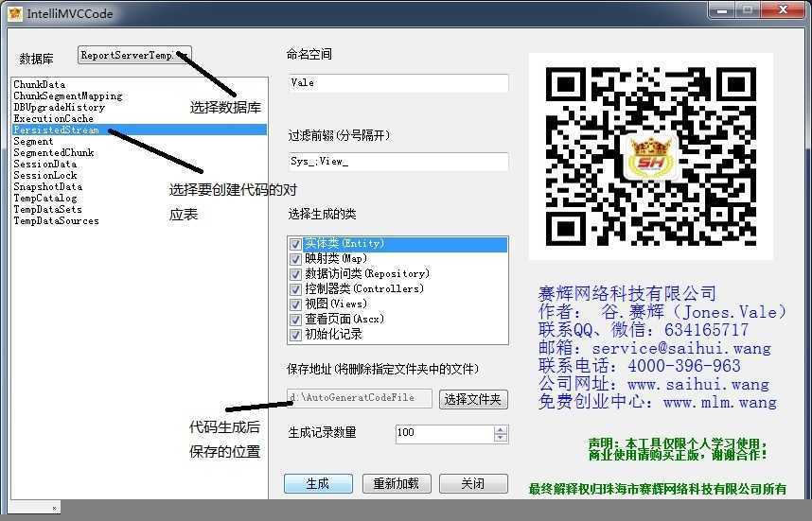Select DBUpgradeHistory table
The image size is (812, 521).
[59, 107]
